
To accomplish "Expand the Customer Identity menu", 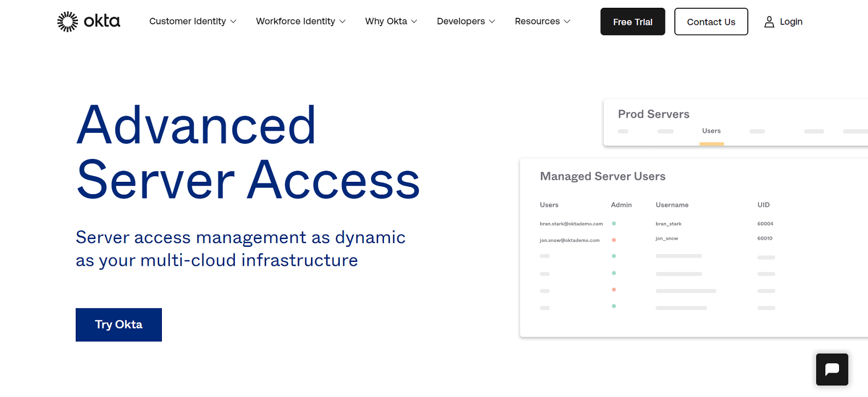I will click(x=193, y=21).
